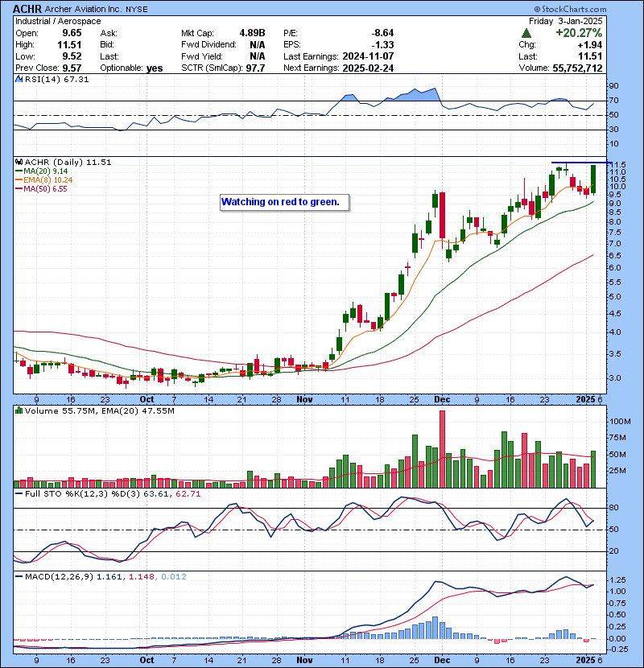Image resolution: width=644 pixels, height=668 pixels.
Task: Click the Low value 9.52
Action: 72,56
